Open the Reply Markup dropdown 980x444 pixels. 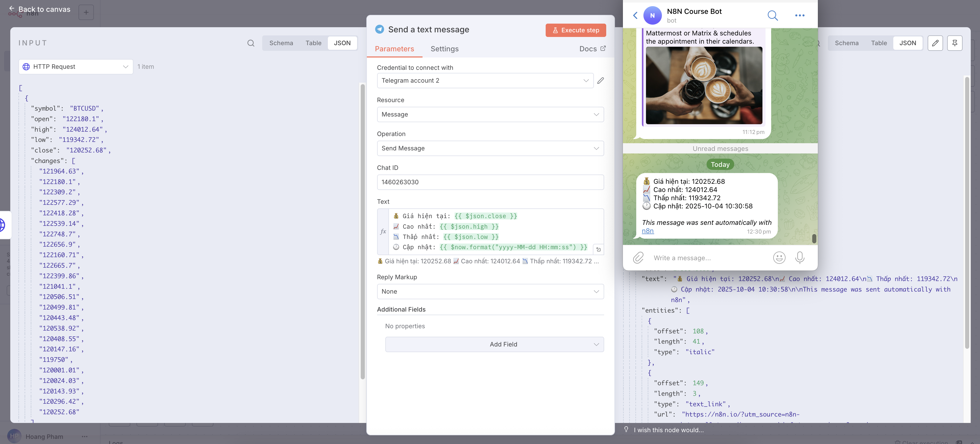[490, 292]
